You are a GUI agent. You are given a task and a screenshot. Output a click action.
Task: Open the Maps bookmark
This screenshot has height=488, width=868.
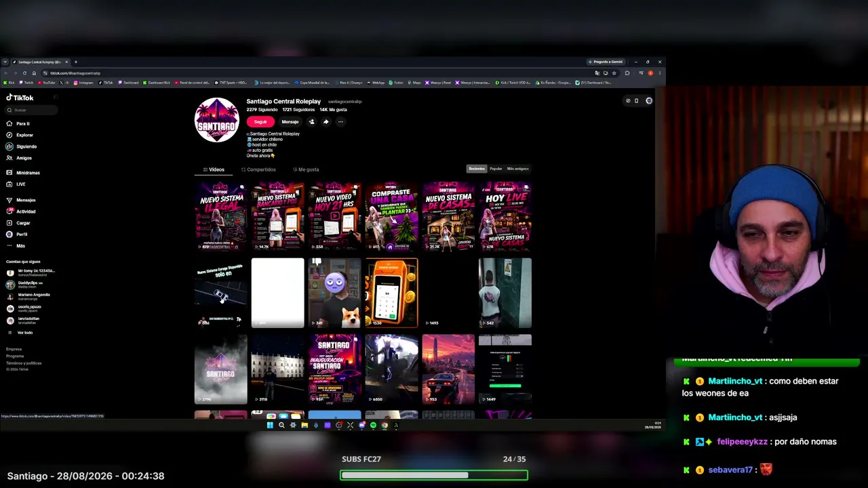click(415, 83)
